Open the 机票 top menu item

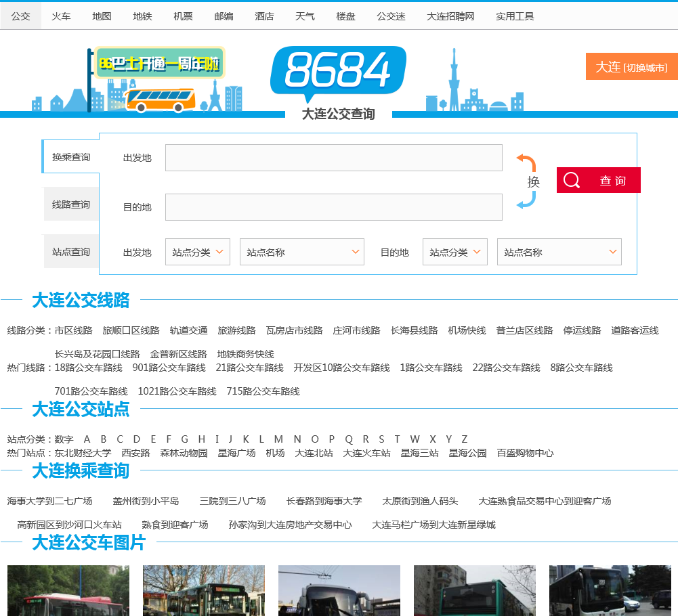pos(183,16)
